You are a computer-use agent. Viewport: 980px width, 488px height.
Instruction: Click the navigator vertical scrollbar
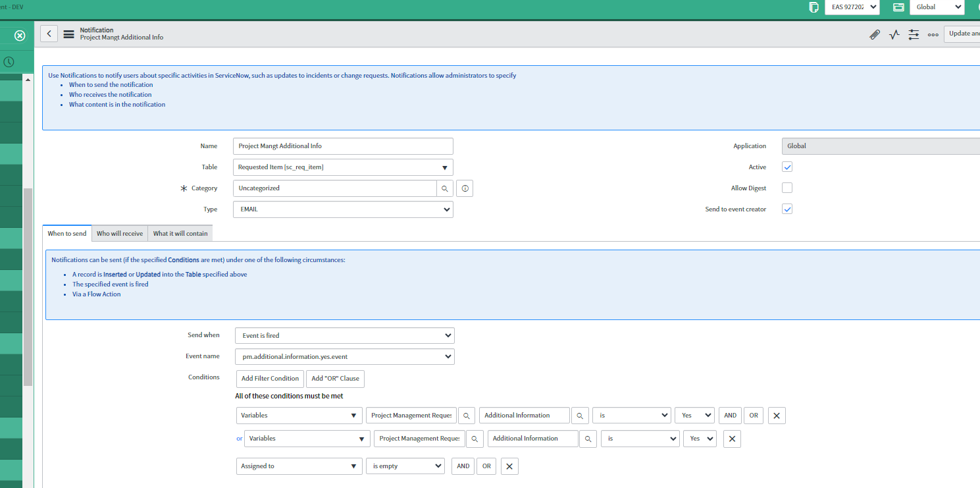pyautogui.click(x=28, y=286)
